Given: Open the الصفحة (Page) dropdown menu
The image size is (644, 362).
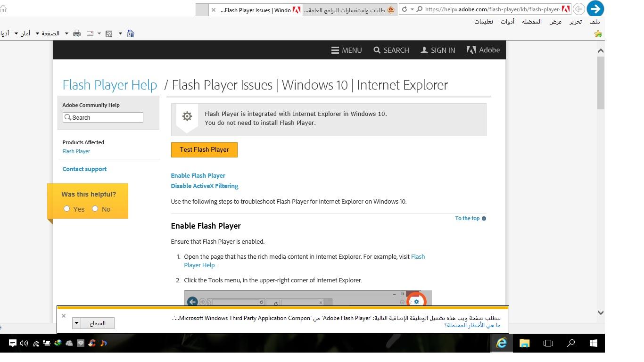Looking at the screenshot, I should (x=47, y=33).
